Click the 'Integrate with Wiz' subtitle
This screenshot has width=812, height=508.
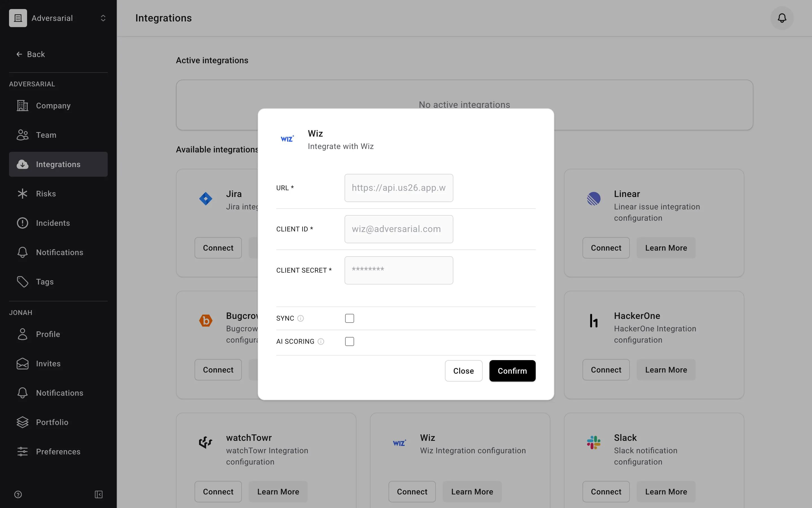(x=341, y=146)
